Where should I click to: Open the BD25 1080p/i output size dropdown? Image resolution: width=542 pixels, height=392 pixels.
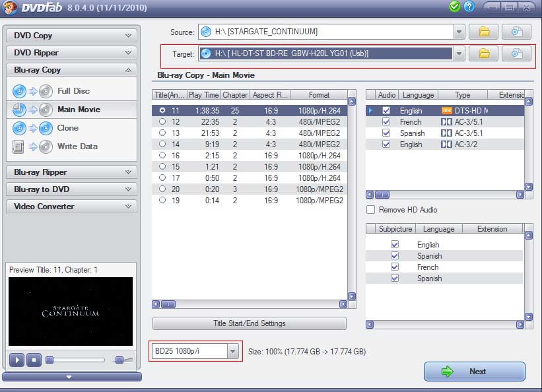[233, 351]
